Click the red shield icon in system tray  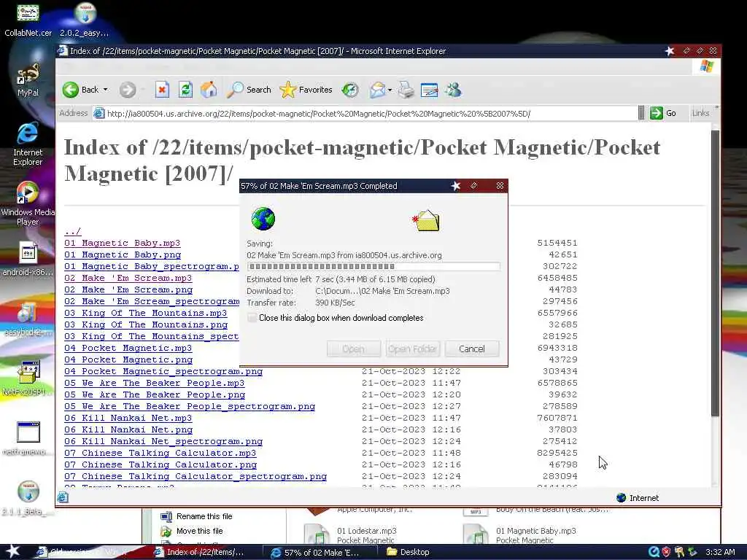(x=666, y=552)
